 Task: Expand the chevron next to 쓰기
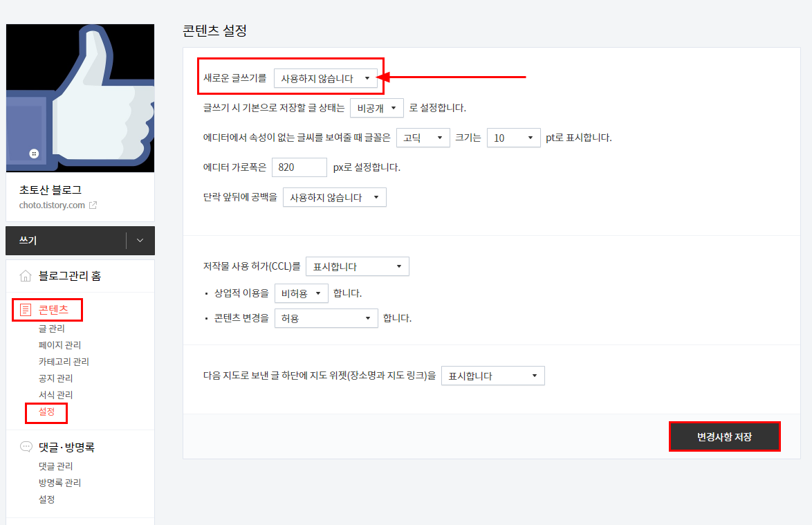[x=140, y=240]
